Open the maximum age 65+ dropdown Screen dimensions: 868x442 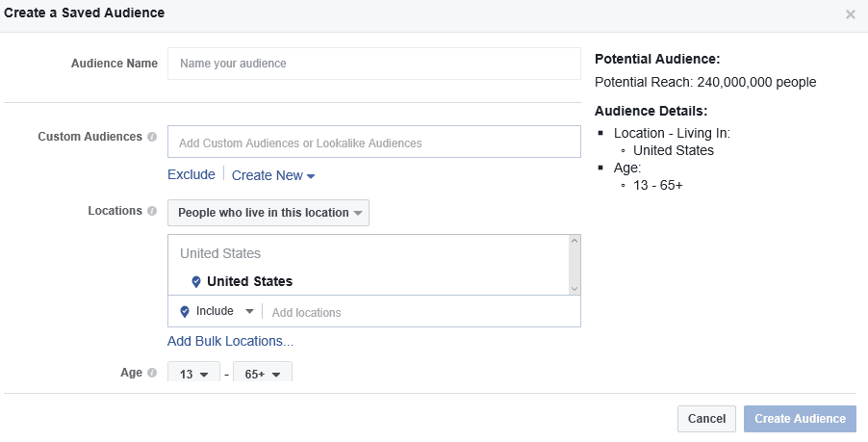(262, 374)
